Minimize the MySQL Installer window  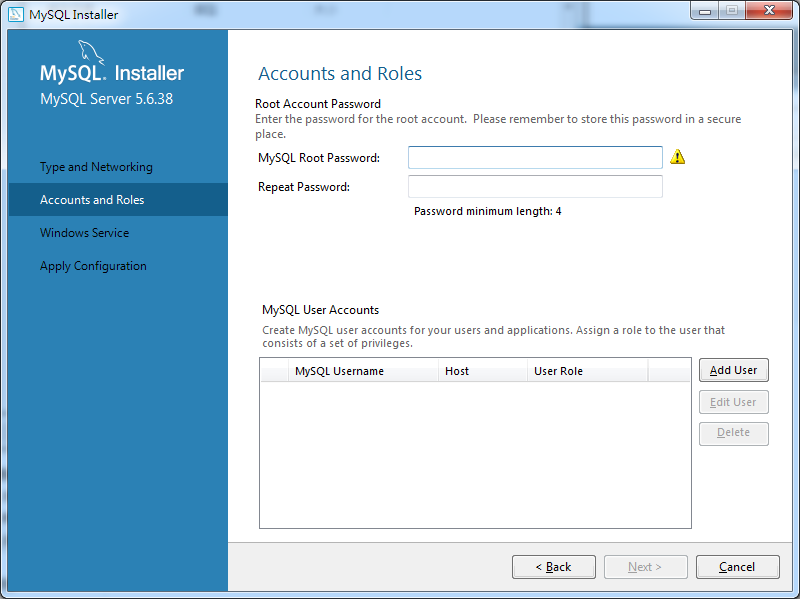coord(705,11)
